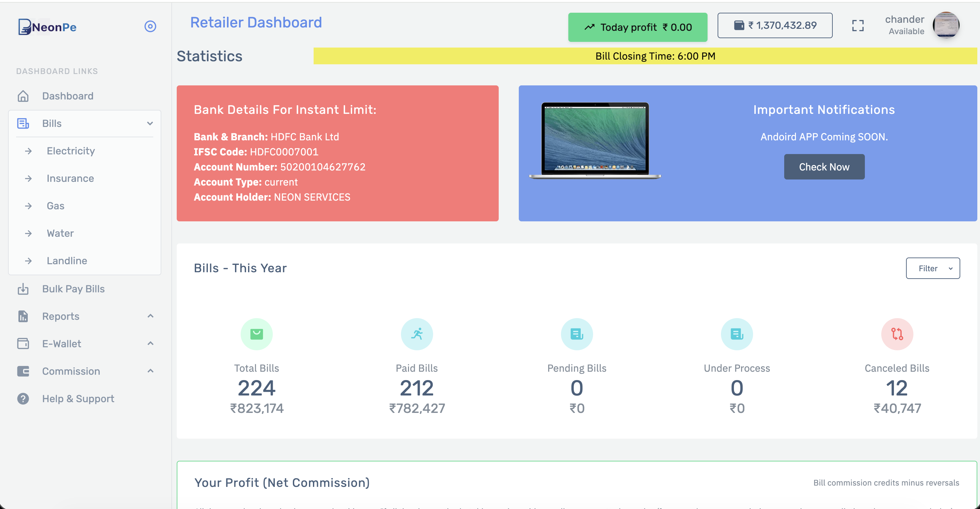Open the Reports sidebar item
This screenshot has width=980, height=509.
[x=61, y=316]
